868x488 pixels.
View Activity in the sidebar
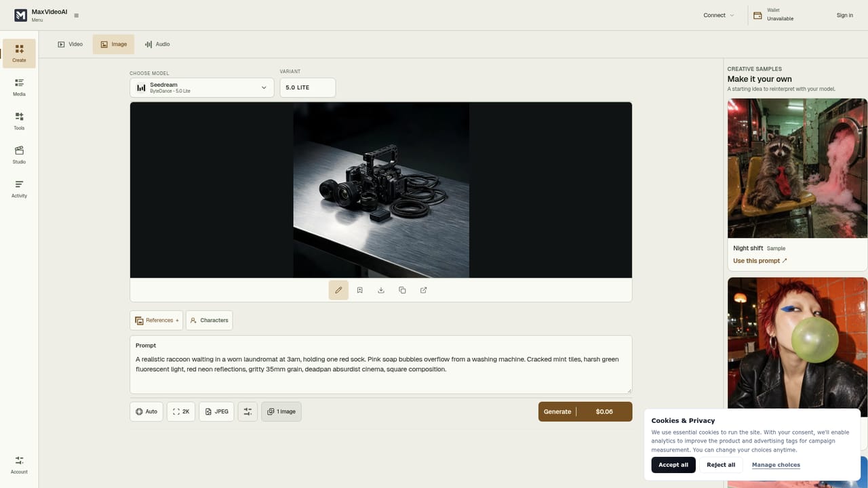[19, 189]
